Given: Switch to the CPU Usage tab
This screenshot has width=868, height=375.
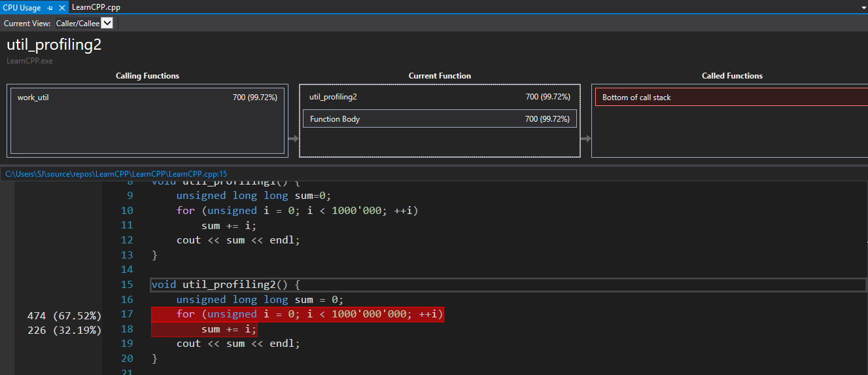Looking at the screenshot, I should [x=22, y=8].
